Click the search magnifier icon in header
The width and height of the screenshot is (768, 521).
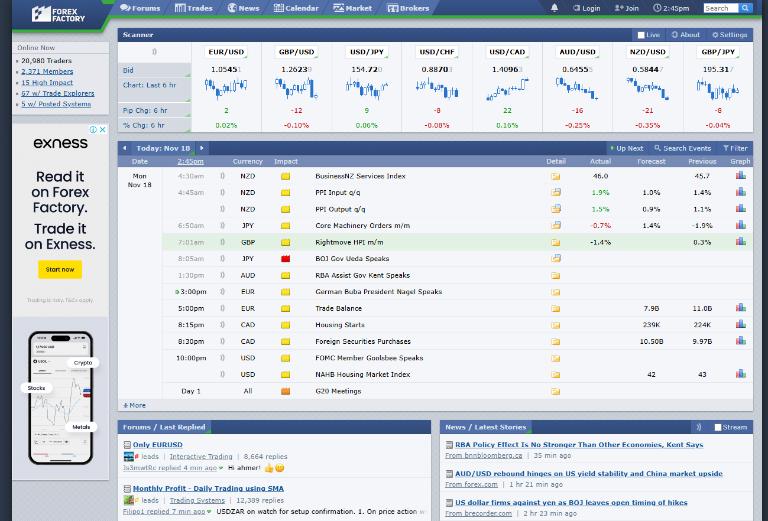point(745,8)
